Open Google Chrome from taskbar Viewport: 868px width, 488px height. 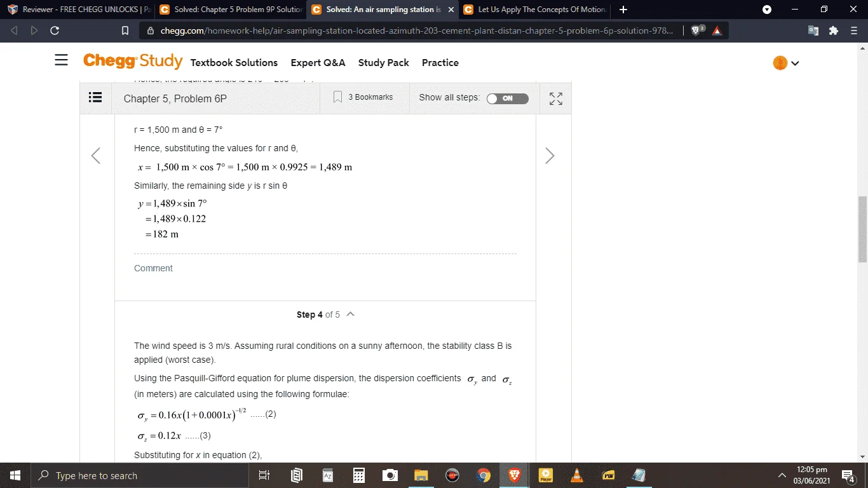(484, 475)
